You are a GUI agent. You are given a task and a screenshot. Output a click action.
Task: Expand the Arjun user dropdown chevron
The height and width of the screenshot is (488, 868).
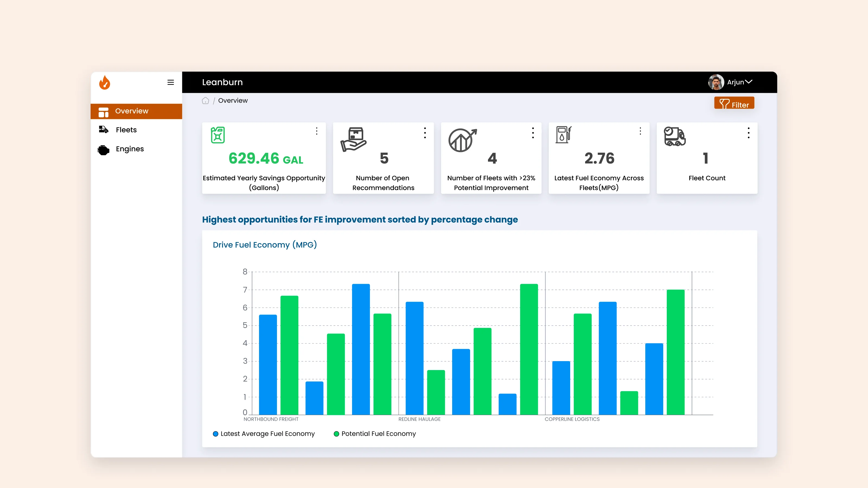coord(748,82)
